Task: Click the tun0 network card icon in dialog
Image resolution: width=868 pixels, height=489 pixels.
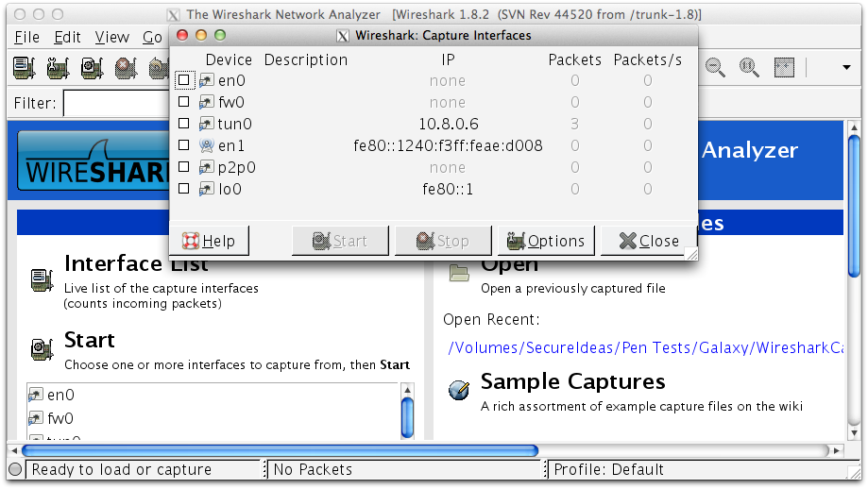Action: click(x=207, y=124)
